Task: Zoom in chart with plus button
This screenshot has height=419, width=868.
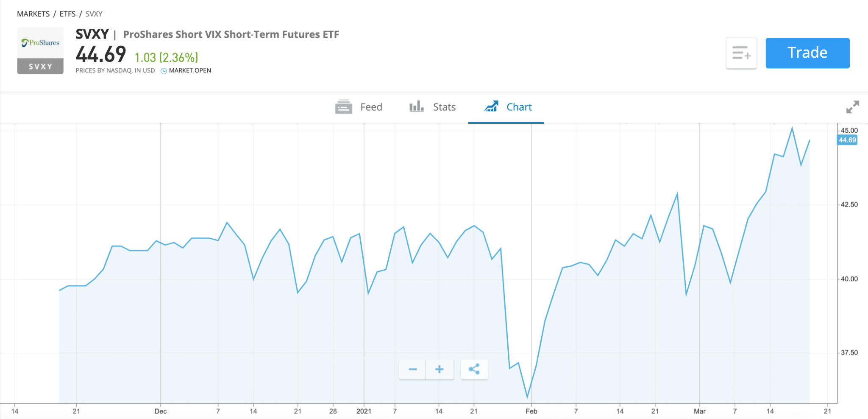Action: click(x=440, y=369)
